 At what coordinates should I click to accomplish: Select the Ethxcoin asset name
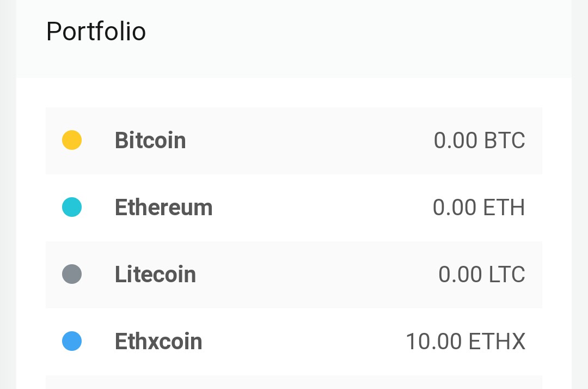click(x=158, y=341)
